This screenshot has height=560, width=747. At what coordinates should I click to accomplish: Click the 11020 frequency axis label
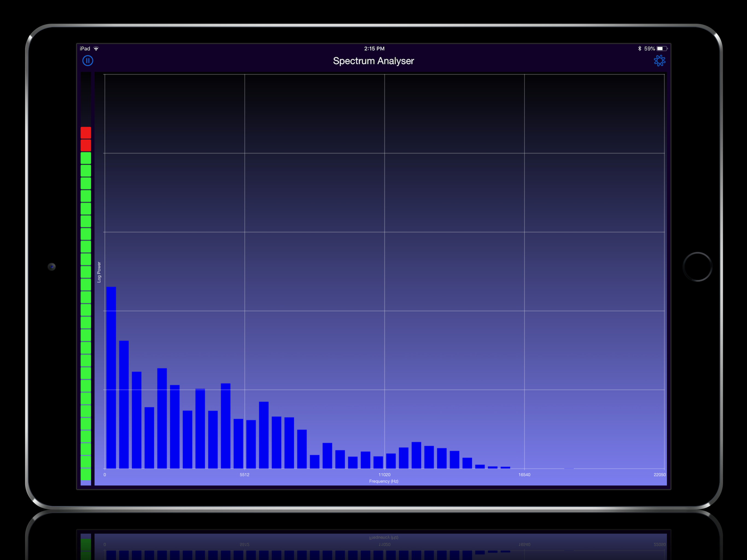384,474
